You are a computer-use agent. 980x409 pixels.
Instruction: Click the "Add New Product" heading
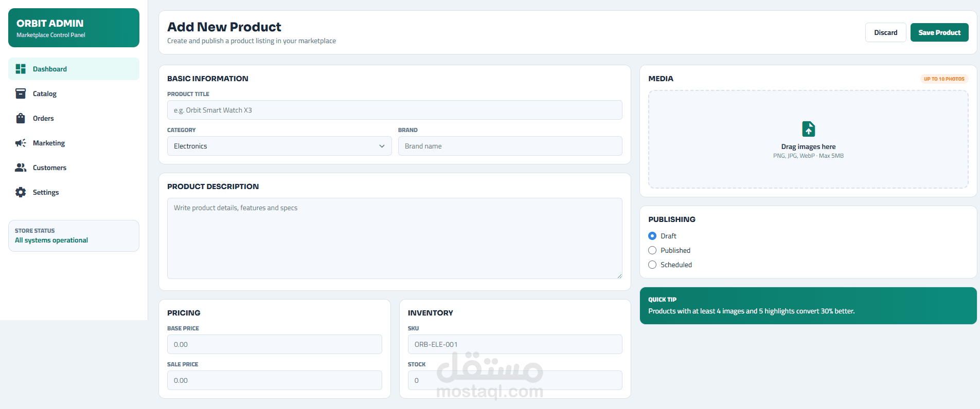pyautogui.click(x=224, y=27)
